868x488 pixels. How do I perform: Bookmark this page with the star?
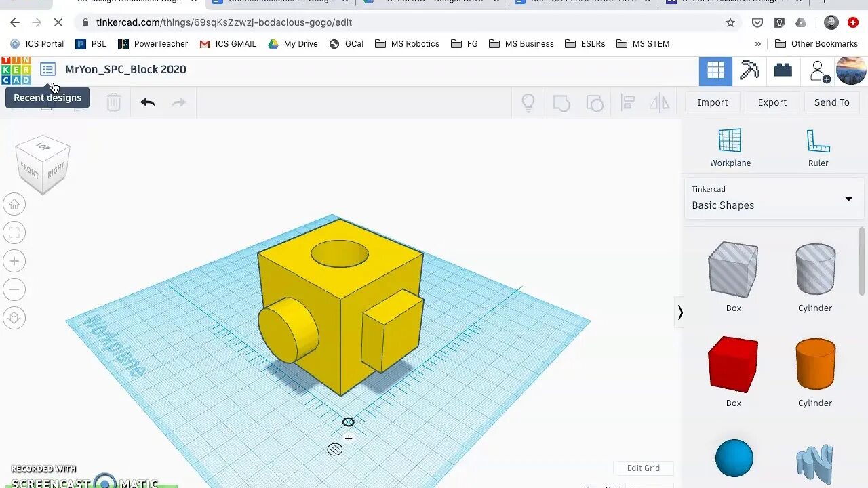point(730,22)
